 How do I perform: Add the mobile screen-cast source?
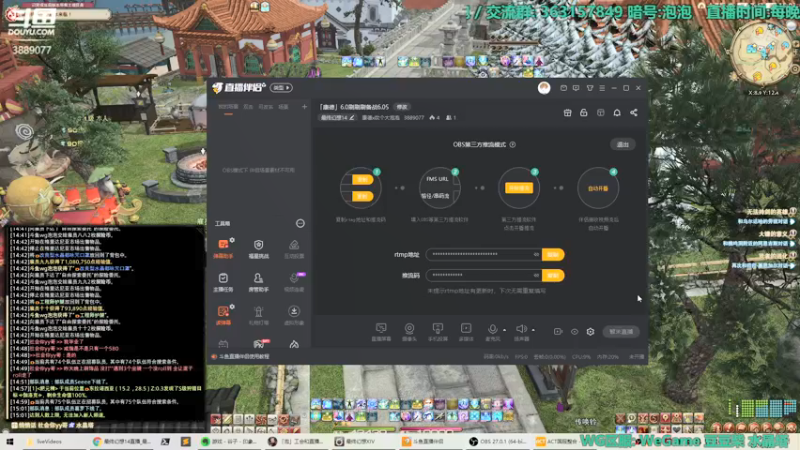coord(438,332)
